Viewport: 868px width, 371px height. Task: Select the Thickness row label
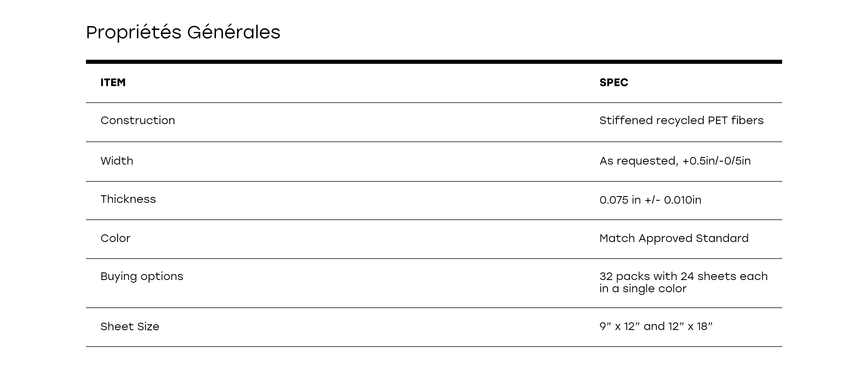click(128, 199)
